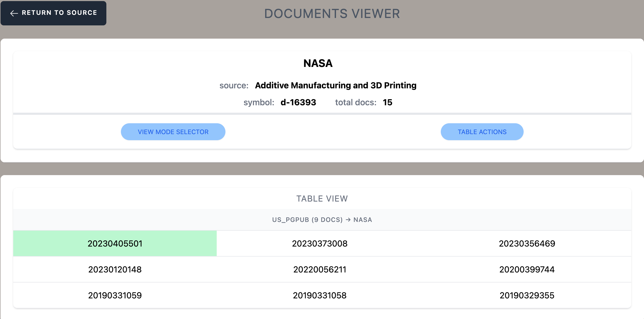Image resolution: width=644 pixels, height=319 pixels.
Task: Select document 20230356469
Action: pyautogui.click(x=527, y=243)
